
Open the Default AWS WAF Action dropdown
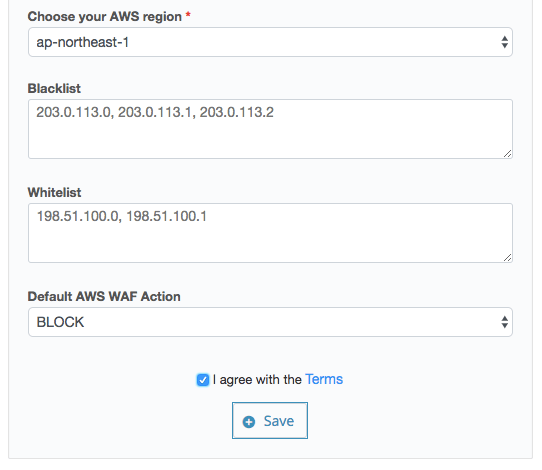pos(270,322)
